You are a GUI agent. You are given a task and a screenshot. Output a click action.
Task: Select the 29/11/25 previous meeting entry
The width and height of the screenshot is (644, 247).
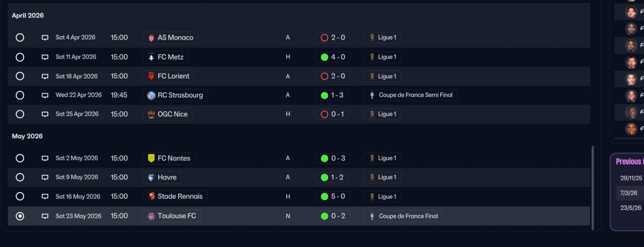[x=631, y=178]
